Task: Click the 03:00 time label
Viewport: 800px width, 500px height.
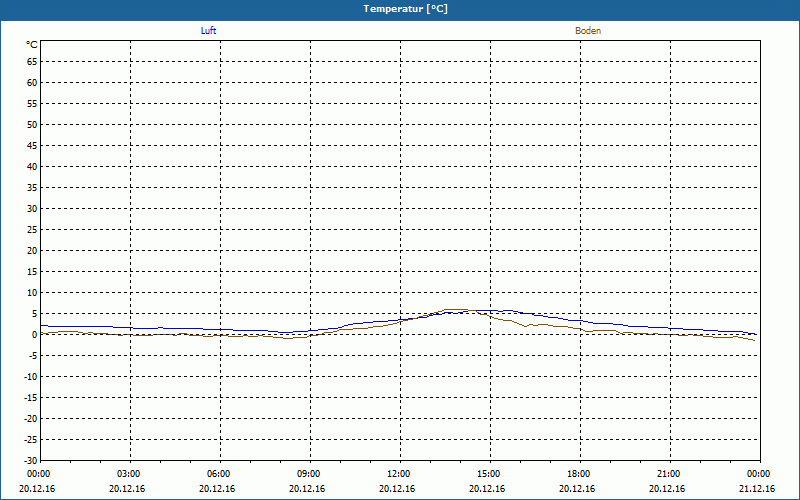Action: 129,474
